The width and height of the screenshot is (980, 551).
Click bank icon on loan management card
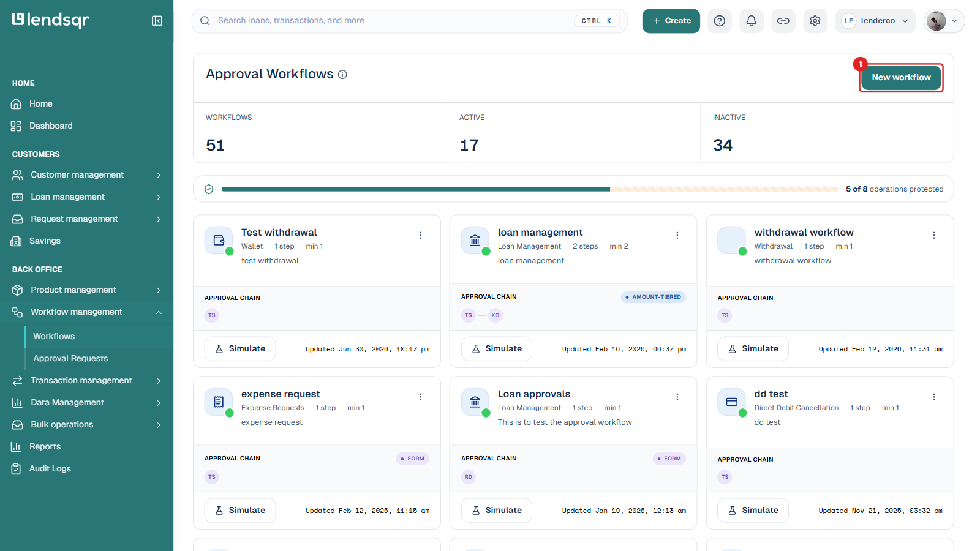click(475, 241)
